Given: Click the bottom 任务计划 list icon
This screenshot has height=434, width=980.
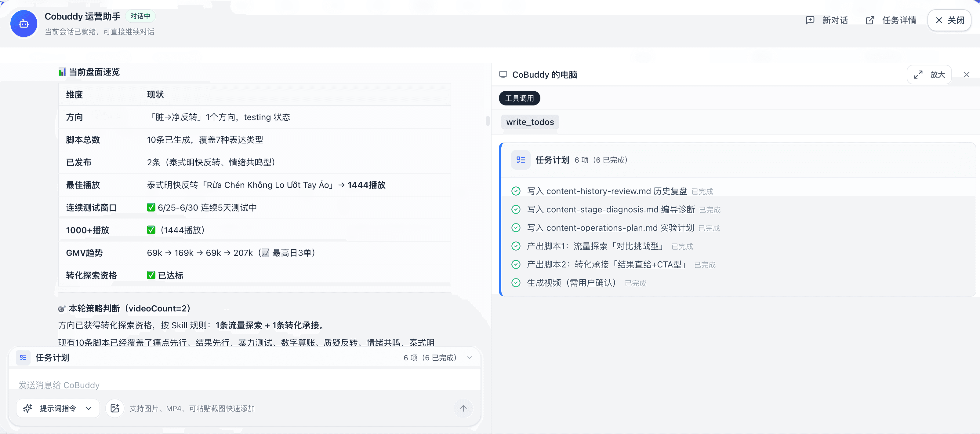Looking at the screenshot, I should (x=23, y=358).
